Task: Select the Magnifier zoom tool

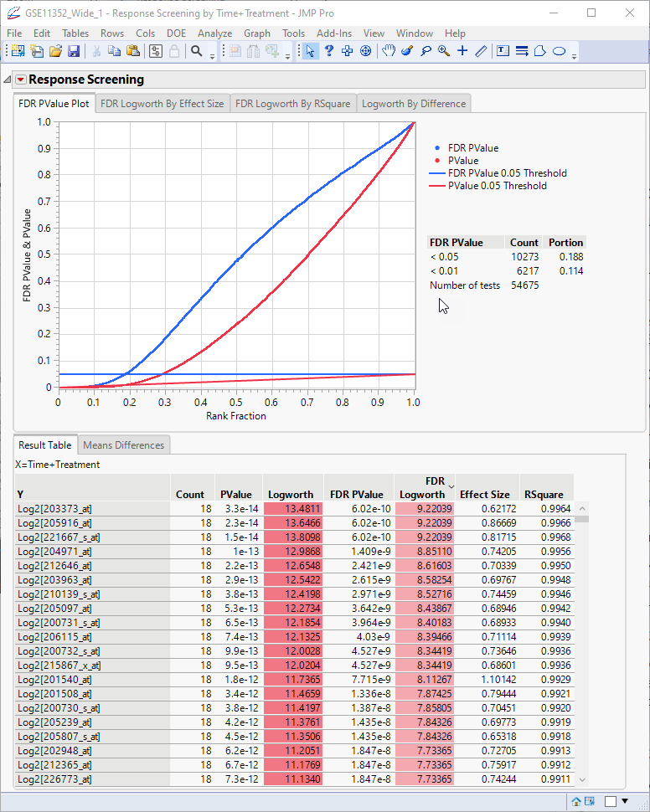Action: tap(443, 51)
